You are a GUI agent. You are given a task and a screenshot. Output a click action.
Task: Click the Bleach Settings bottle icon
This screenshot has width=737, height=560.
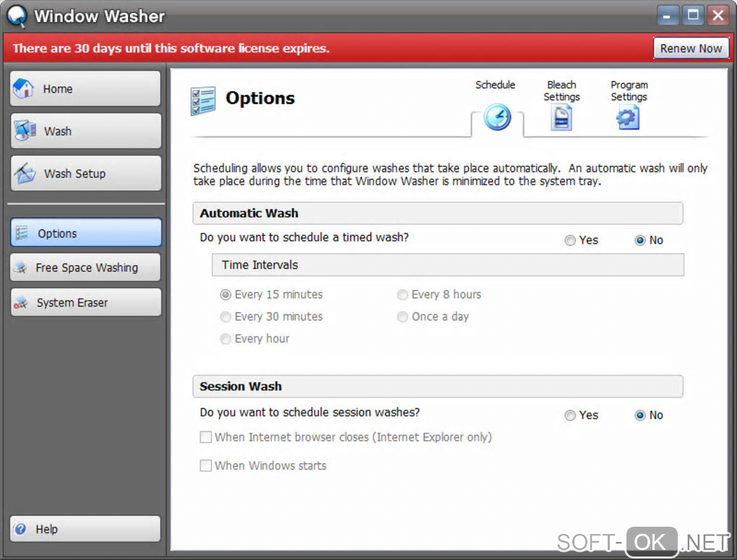tap(561, 118)
